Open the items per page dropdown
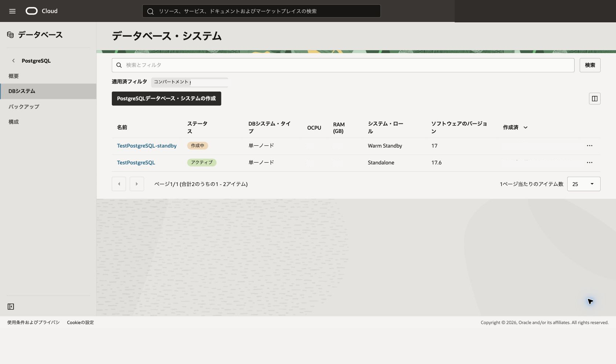This screenshot has height=364, width=616. (584, 184)
